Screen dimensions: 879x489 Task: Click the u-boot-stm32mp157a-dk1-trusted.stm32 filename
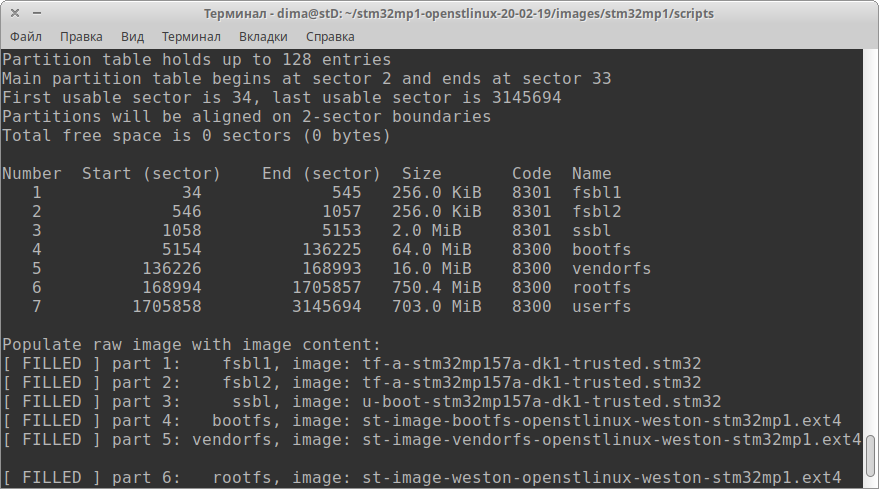tap(542, 402)
